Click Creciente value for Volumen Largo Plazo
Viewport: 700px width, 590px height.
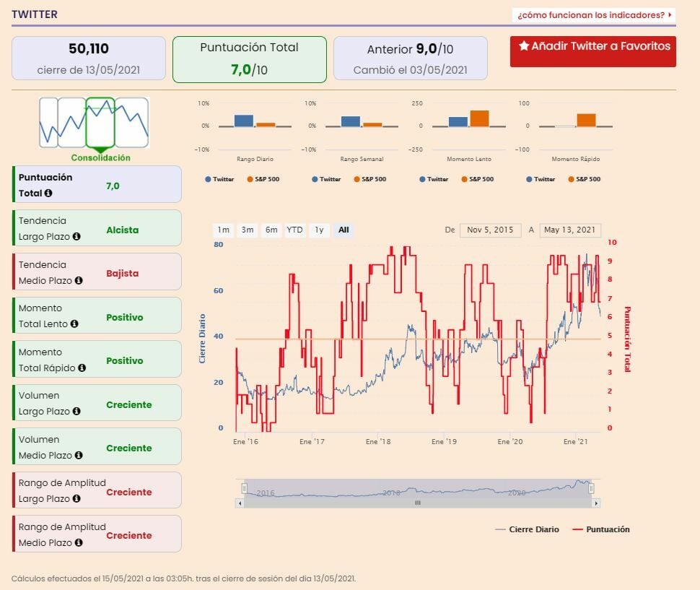(129, 404)
